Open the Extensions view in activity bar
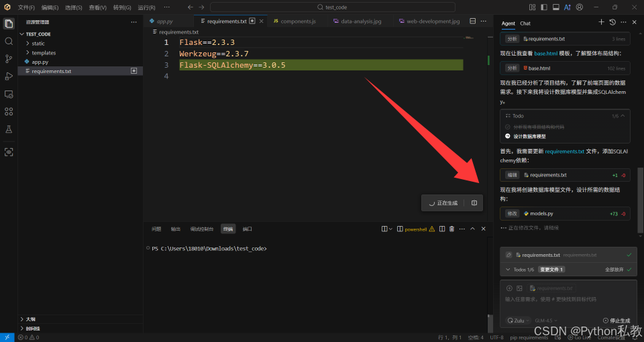Screen dimensions: 644x342 click(9, 111)
